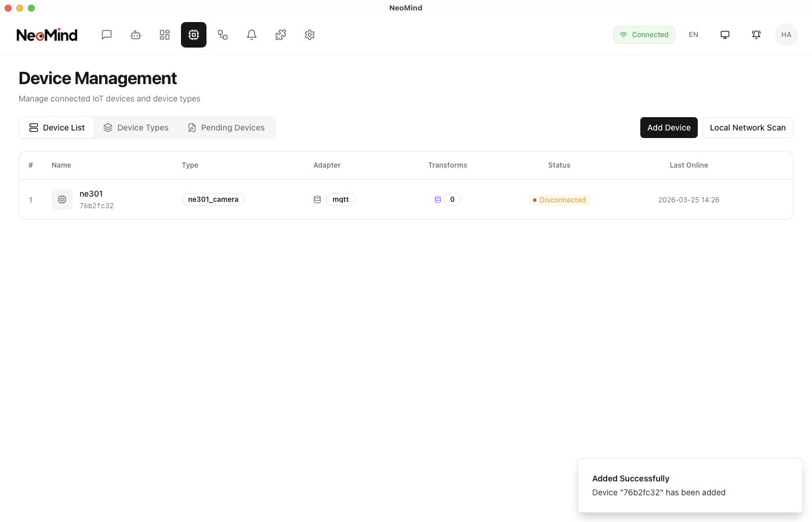This screenshot has width=812, height=522.
Task: Open the plugins puzzle-piece icon
Action: coord(281,35)
